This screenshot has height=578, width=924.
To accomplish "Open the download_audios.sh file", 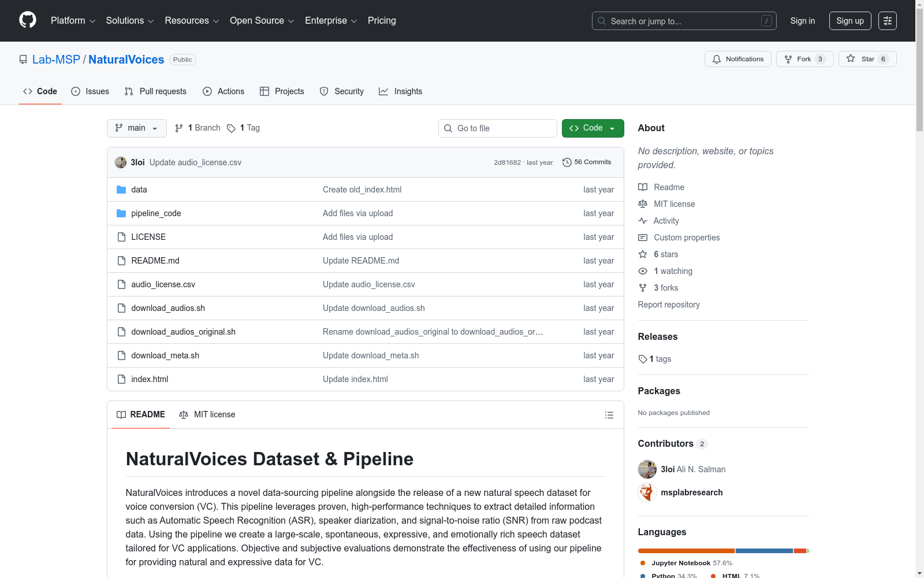I will (x=168, y=308).
